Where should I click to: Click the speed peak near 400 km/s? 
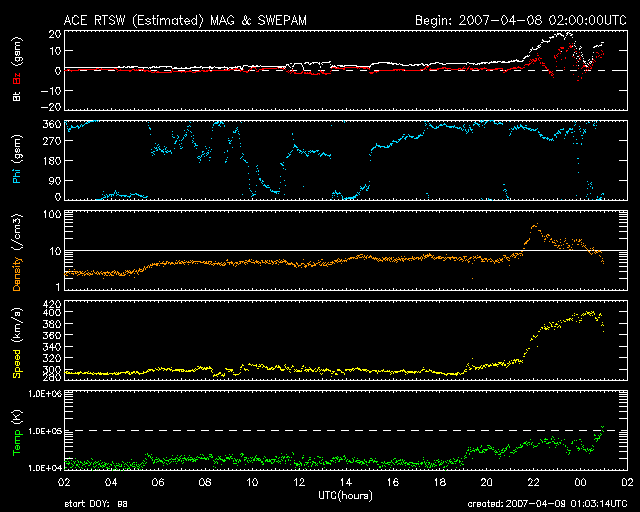coord(589,313)
